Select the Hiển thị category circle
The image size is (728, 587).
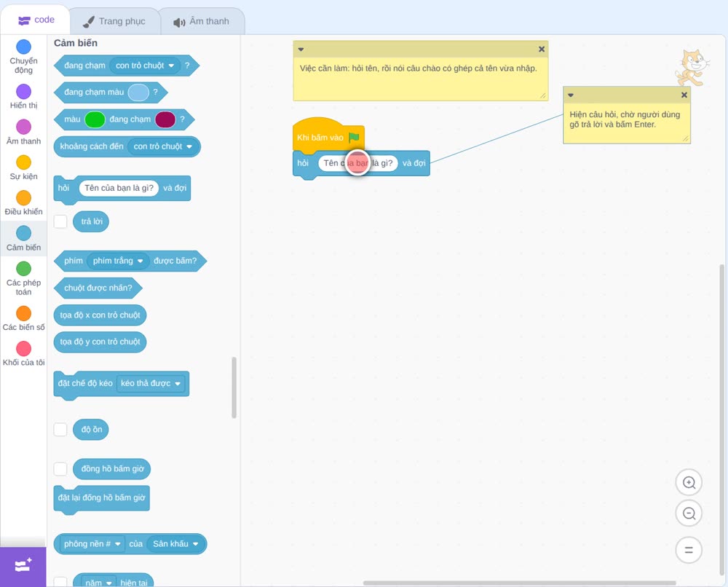click(24, 92)
